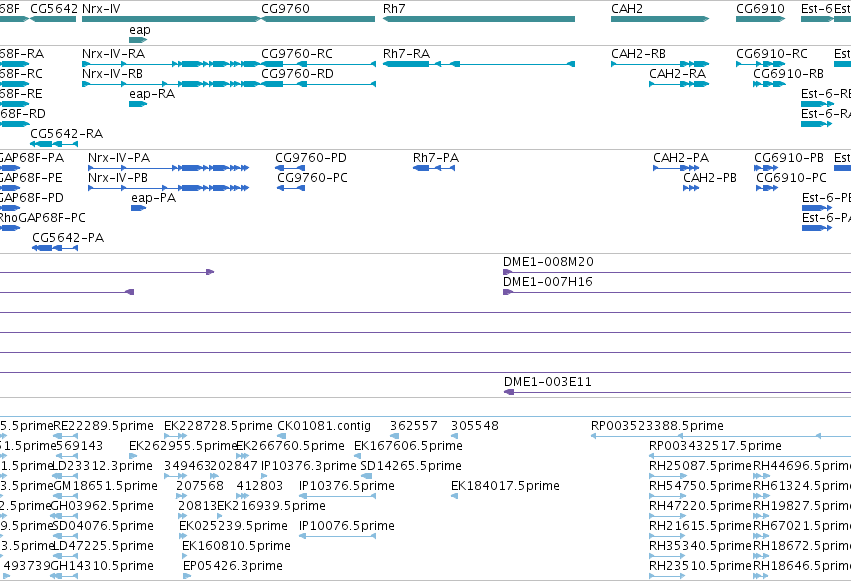851x581 pixels.
Task: Select the RH35340.5prime EST label
Action: point(700,546)
